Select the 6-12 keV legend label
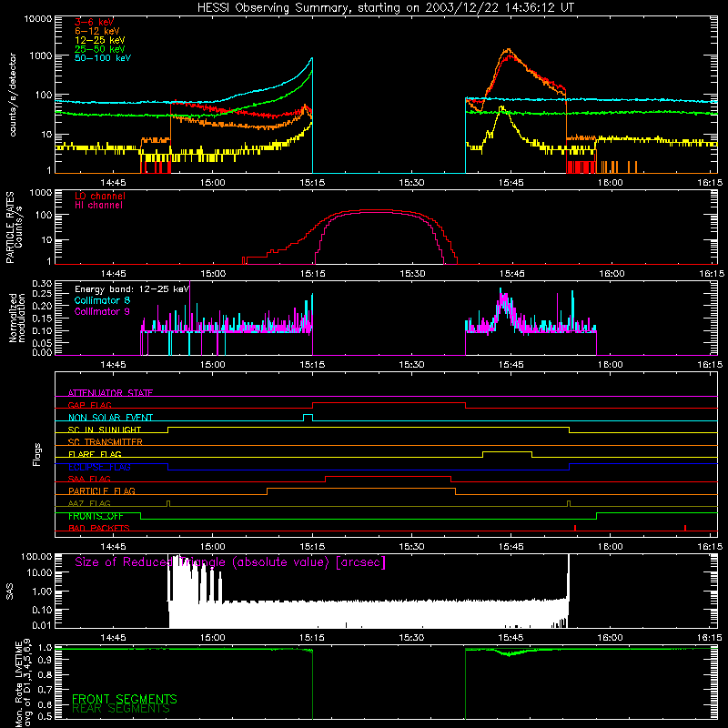728x728 pixels. (x=97, y=31)
